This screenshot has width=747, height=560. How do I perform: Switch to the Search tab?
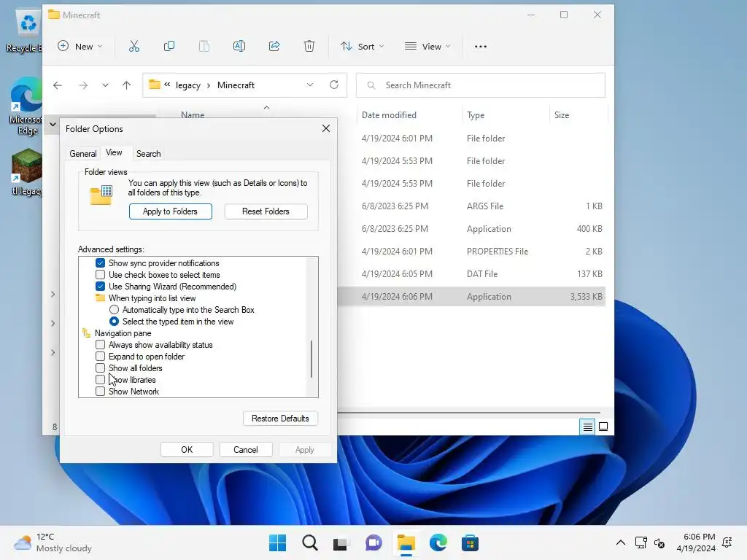pyautogui.click(x=148, y=153)
